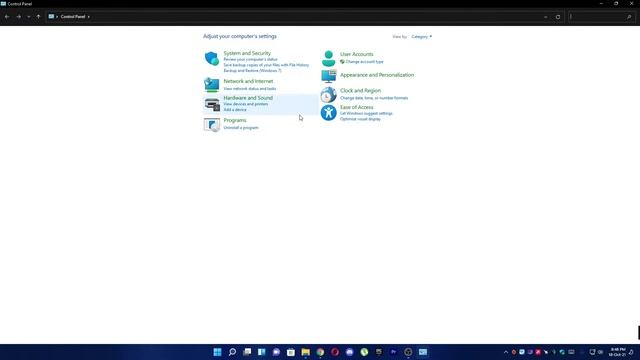
Task: Open the System and Security heading
Action: pos(247,53)
